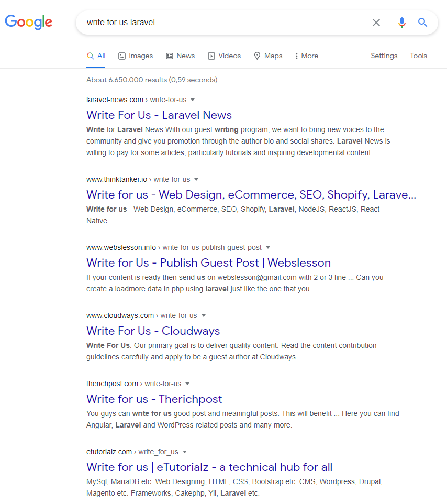Click the www.thinktanker.io URL breadcrumb

(x=138, y=180)
